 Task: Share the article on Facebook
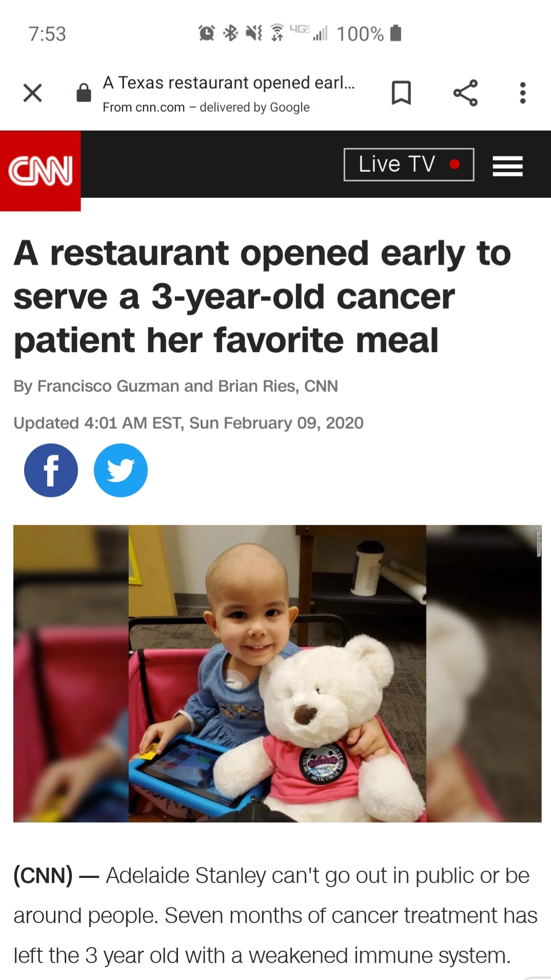tap(51, 470)
